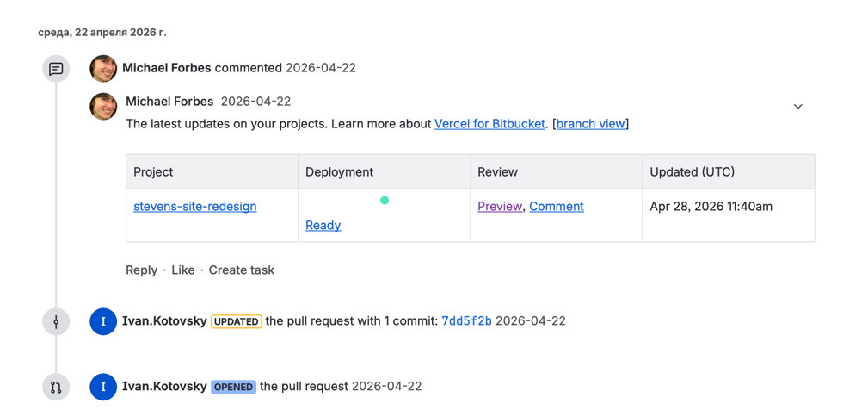Click Ivan.Kotovsky's avatar on the OPENED entry

pyautogui.click(x=103, y=387)
